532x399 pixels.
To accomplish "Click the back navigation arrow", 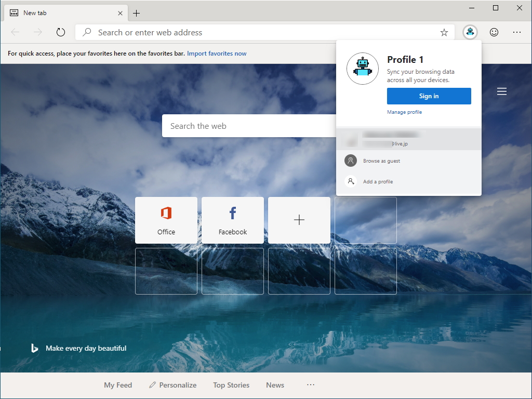I will point(15,32).
